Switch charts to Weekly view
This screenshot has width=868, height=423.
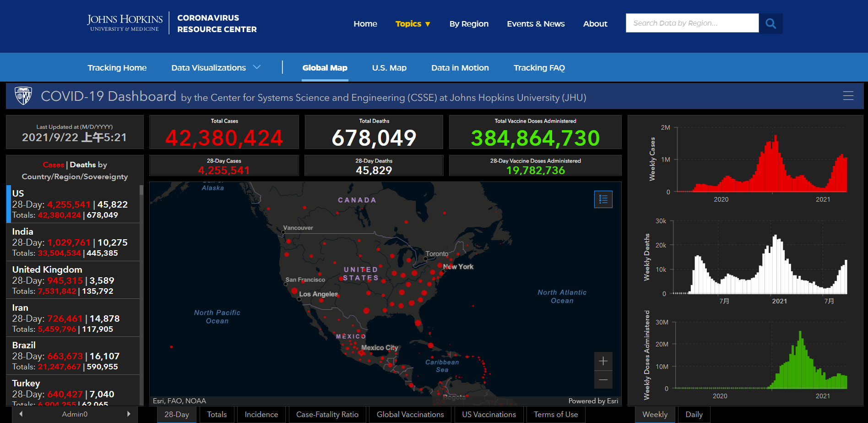point(654,414)
